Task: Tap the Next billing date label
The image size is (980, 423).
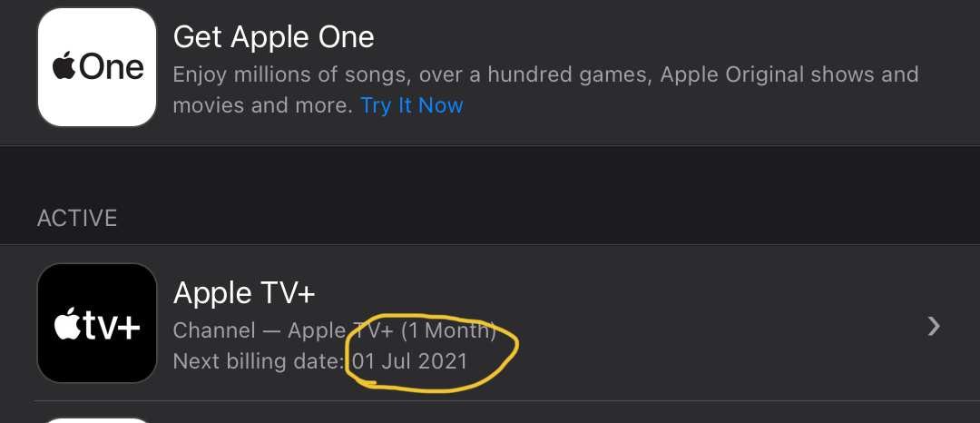Action: tap(259, 361)
